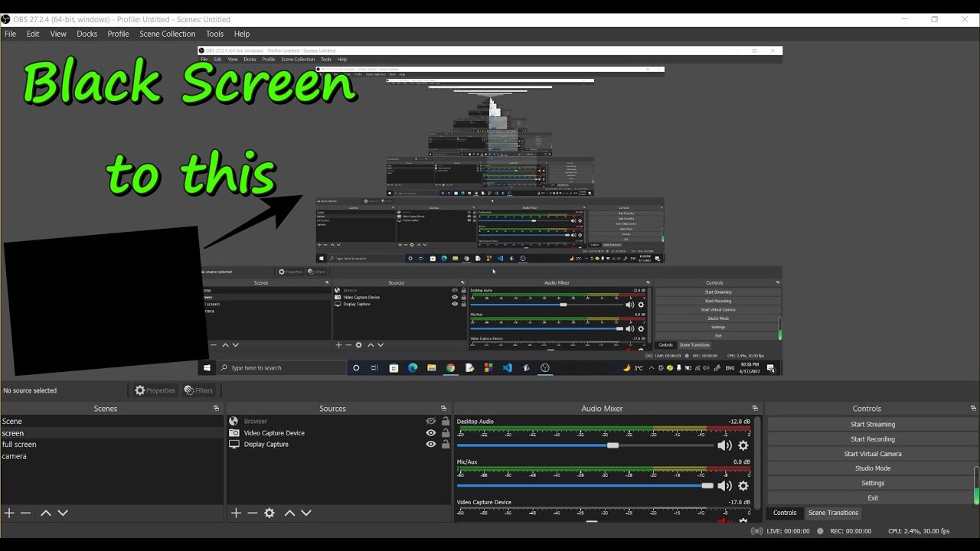Click the OBS logo in title bar
Viewport: 980px width, 551px height.
[x=5, y=20]
